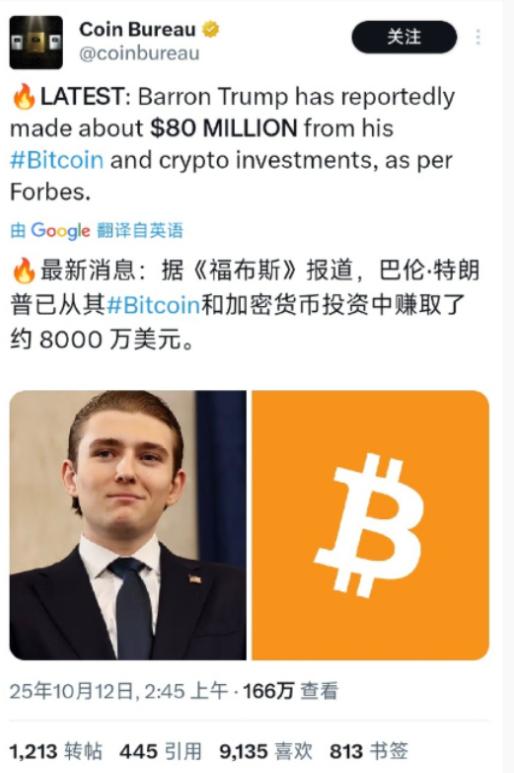Image resolution: width=514 pixels, height=773 pixels.
Task: Click the Google logo in translation notice
Action: 60,230
